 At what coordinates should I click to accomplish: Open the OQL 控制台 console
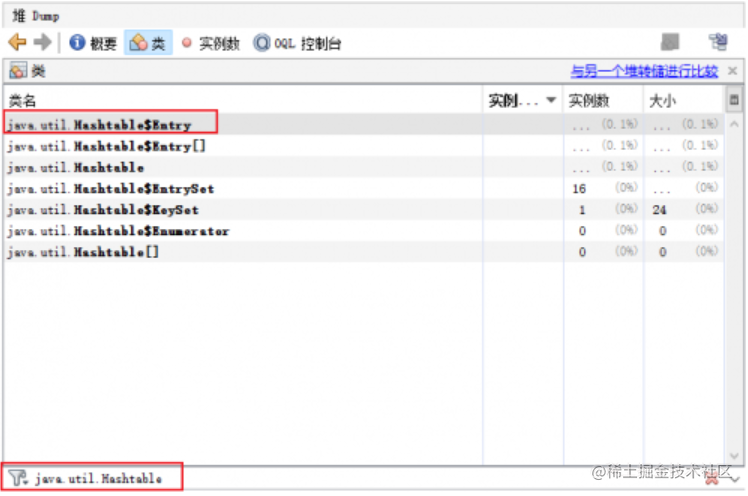(x=298, y=43)
